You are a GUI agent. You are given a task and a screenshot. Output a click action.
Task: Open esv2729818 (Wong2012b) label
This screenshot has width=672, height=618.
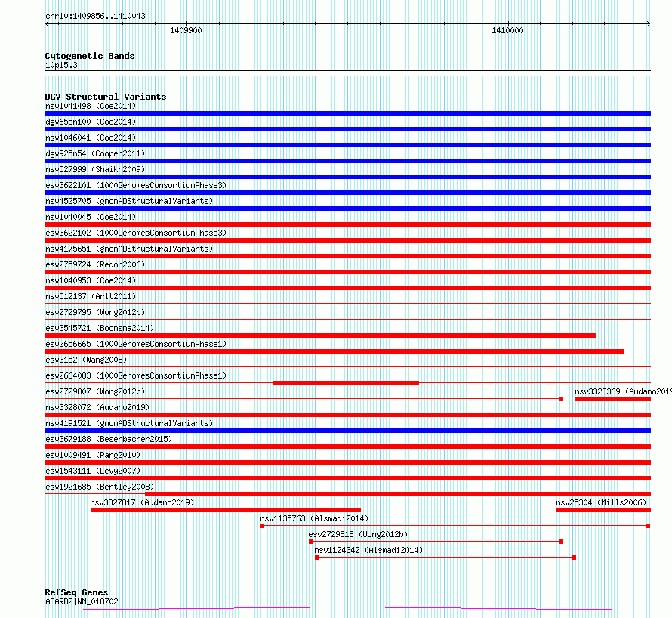[x=358, y=534]
